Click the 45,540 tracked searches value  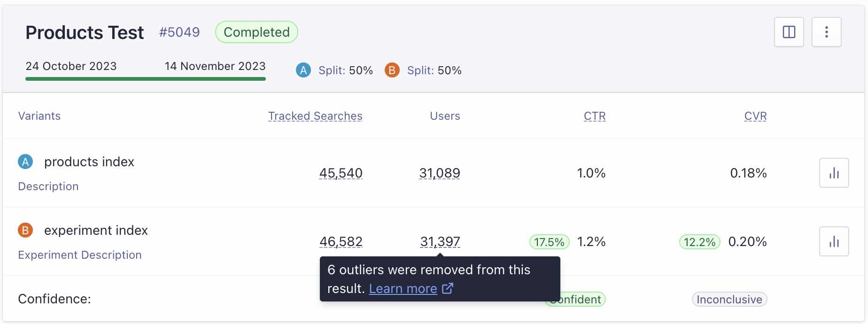click(x=341, y=173)
